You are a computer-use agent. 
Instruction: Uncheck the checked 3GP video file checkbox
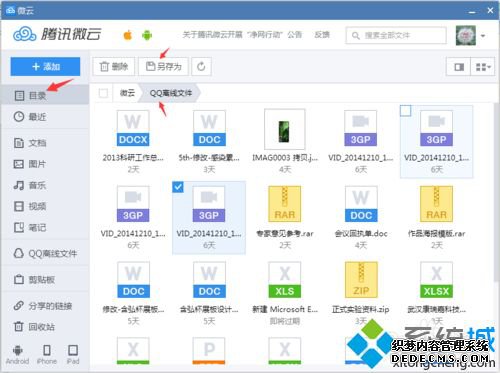coord(178,187)
